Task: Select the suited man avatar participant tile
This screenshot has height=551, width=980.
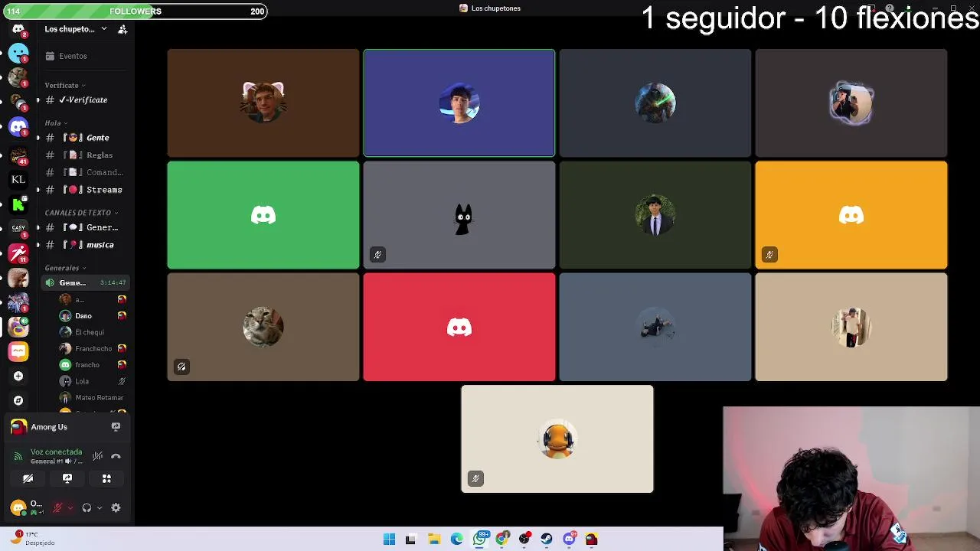Action: point(655,215)
